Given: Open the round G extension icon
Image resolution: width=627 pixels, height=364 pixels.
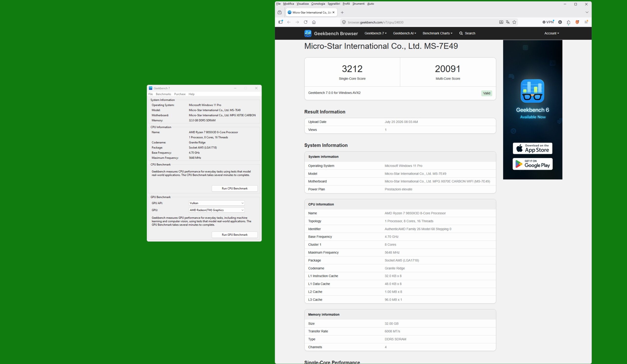Looking at the screenshot, I should click(x=560, y=22).
